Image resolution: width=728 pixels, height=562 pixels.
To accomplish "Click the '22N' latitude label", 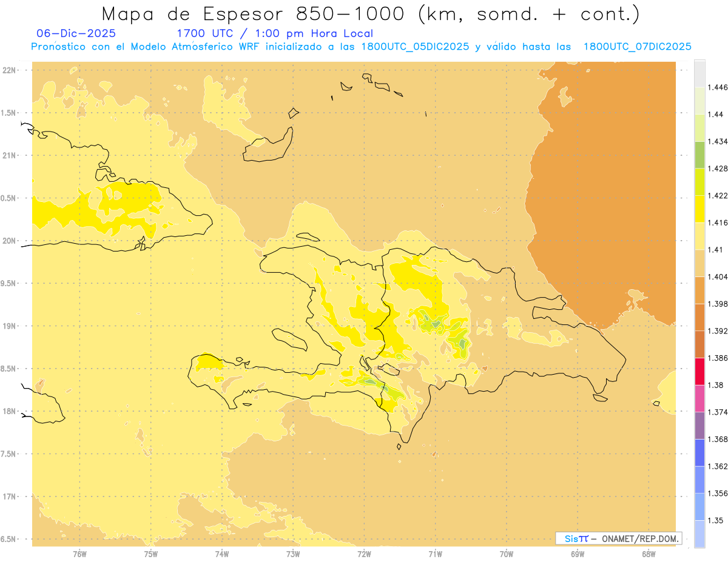I will 10,70.
